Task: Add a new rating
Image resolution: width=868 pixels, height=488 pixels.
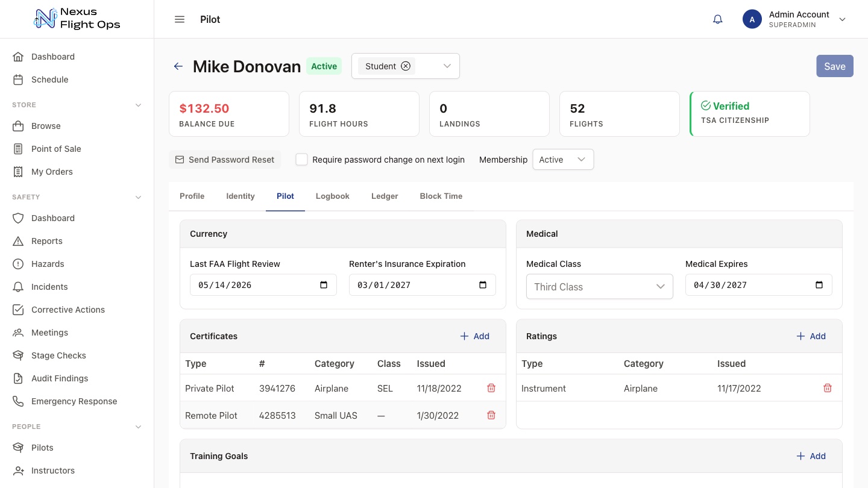Action: [811, 336]
